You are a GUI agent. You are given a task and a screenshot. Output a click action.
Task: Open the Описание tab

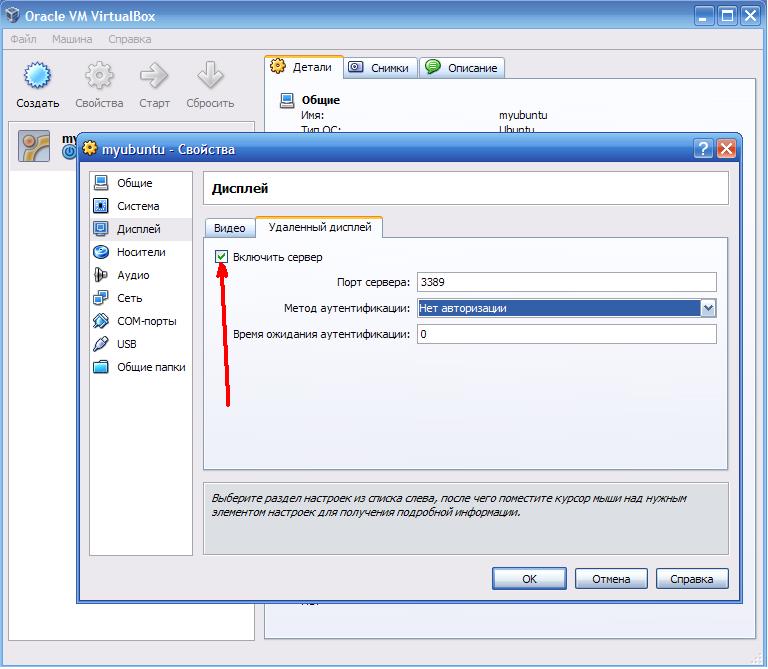click(x=462, y=68)
